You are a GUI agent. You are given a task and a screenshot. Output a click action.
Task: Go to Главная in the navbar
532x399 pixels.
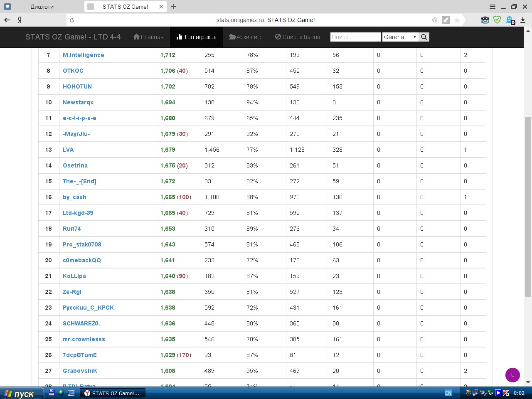(x=148, y=37)
